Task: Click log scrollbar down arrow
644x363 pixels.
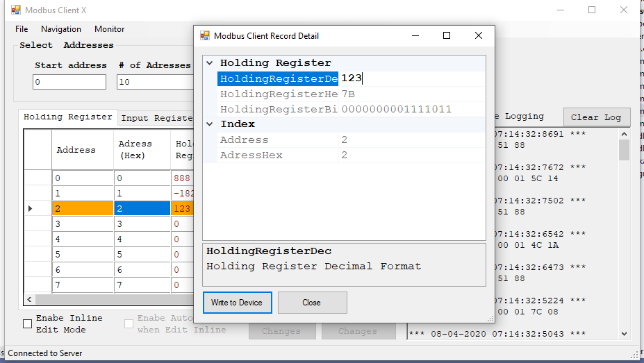Action: pos(625,334)
